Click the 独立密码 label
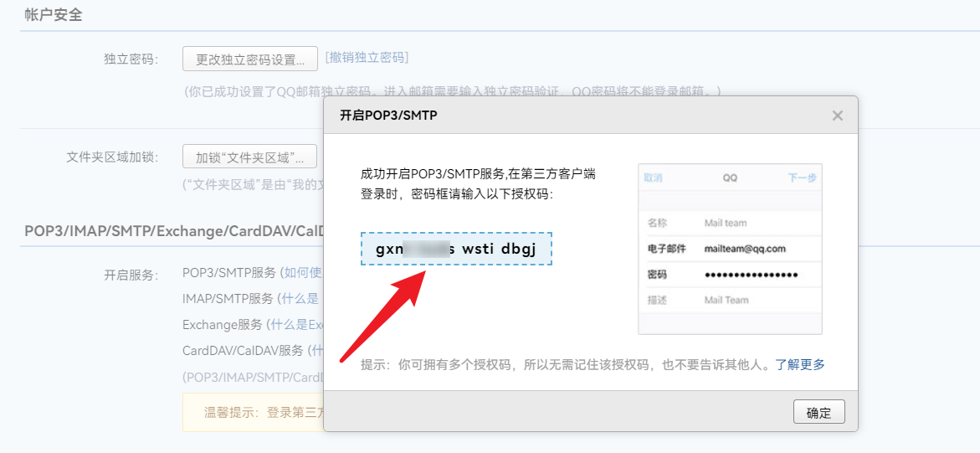 pos(131,59)
